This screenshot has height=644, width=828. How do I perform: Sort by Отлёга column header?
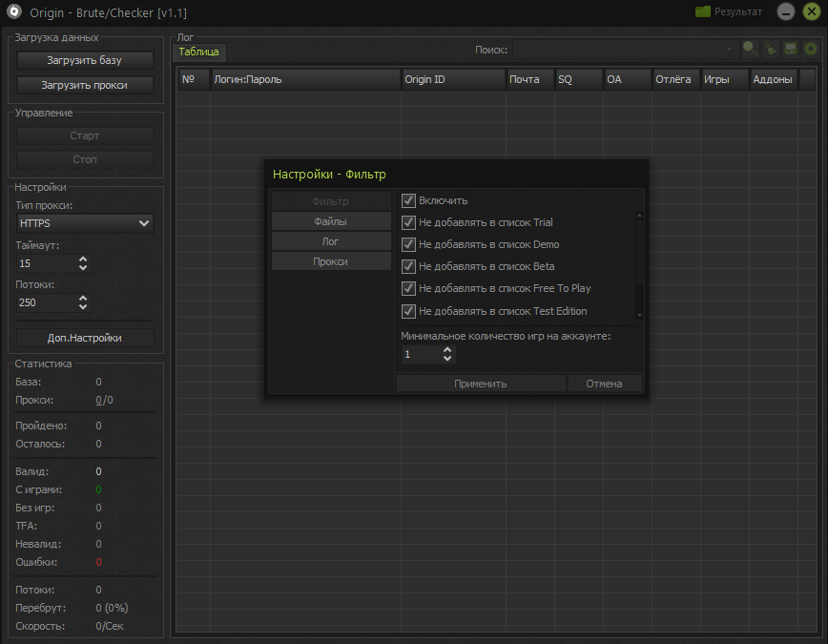676,79
